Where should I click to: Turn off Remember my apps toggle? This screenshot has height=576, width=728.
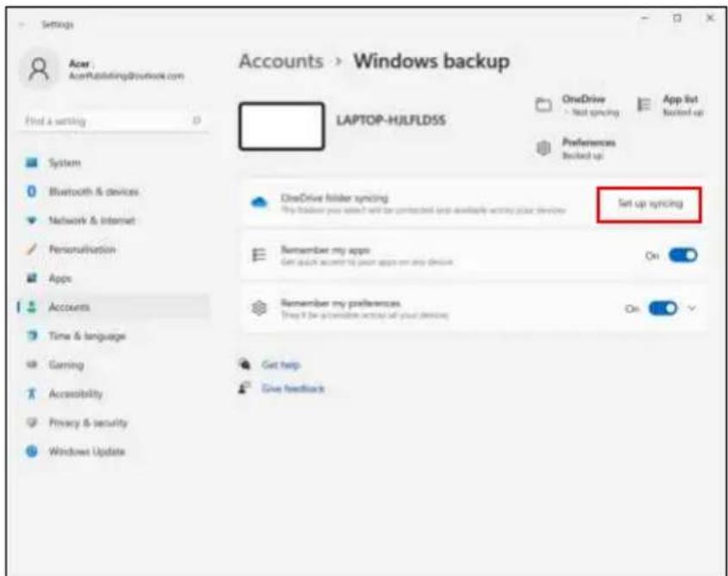click(683, 255)
